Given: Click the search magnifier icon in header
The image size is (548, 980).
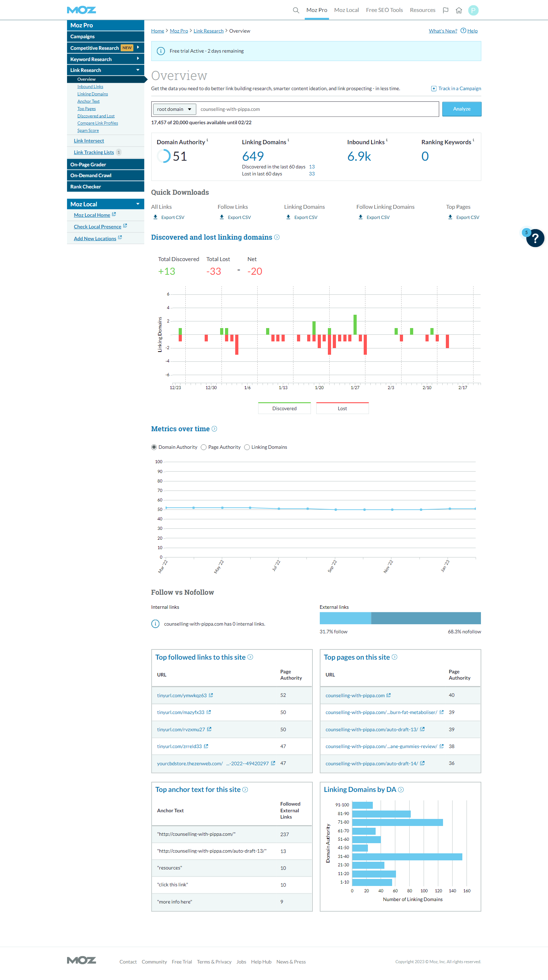Looking at the screenshot, I should [x=296, y=10].
